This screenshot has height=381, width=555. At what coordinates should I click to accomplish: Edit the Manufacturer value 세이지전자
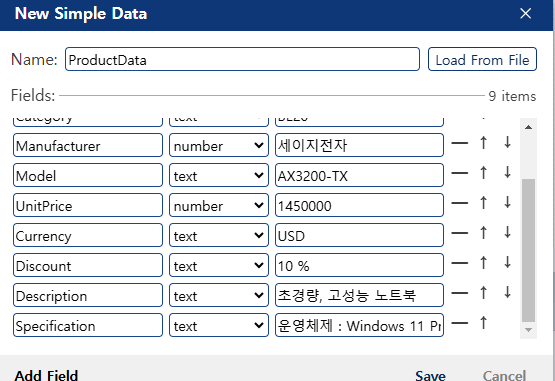[x=359, y=145]
